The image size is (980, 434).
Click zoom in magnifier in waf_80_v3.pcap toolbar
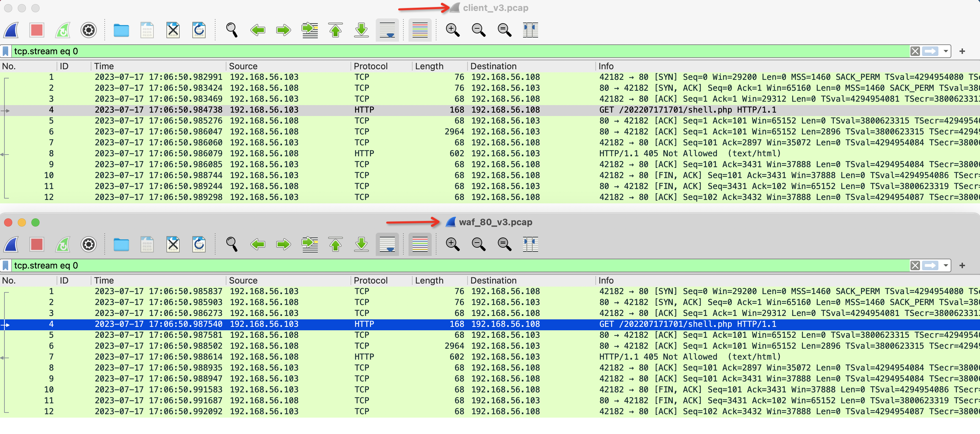(x=452, y=244)
